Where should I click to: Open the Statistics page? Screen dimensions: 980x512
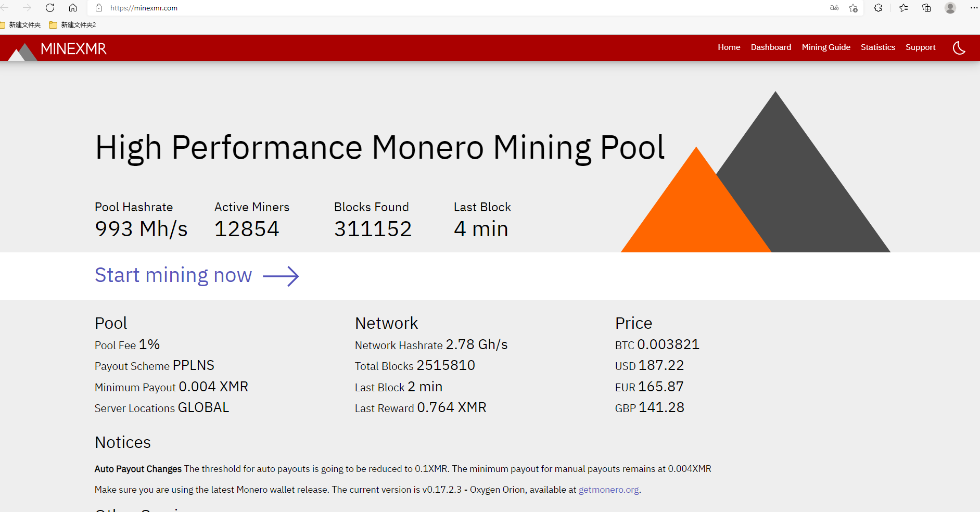878,47
